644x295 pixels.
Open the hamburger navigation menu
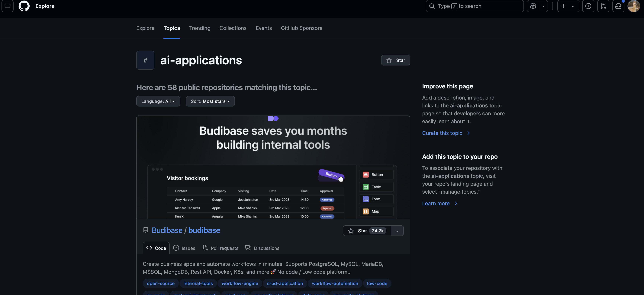click(x=8, y=6)
